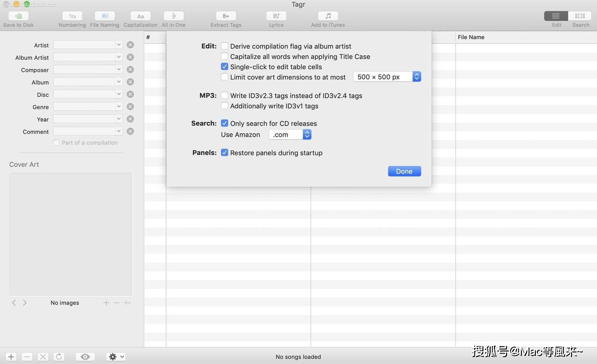Toggle the eye preview button in bottom bar
Image resolution: width=597 pixels, height=364 pixels.
(85, 357)
